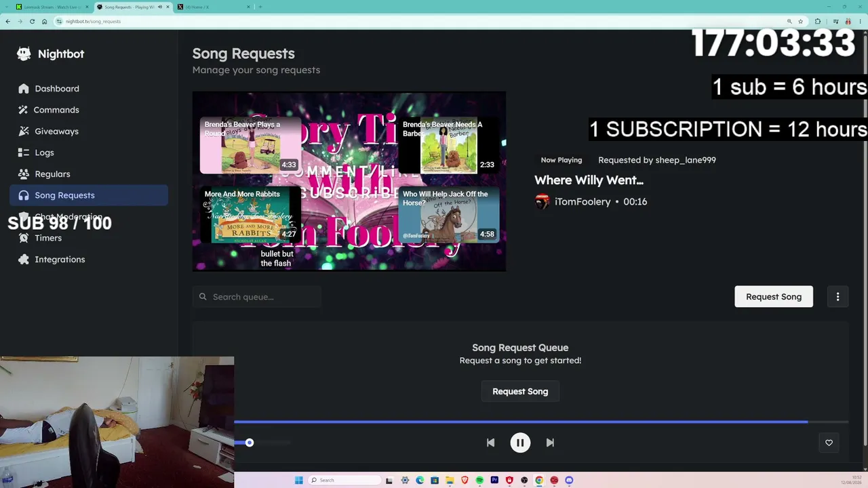Open the browser profile avatar
The width and height of the screenshot is (868, 488).
(848, 22)
